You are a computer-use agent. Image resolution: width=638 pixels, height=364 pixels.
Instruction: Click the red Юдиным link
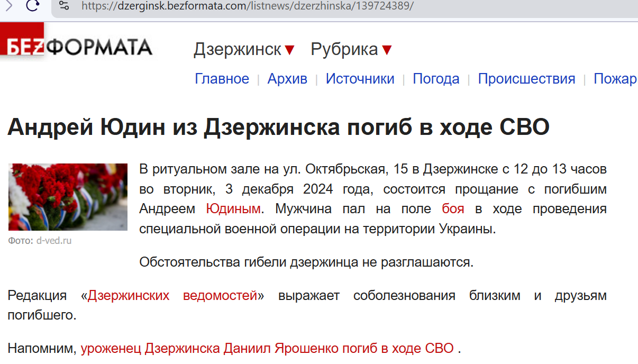point(233,209)
